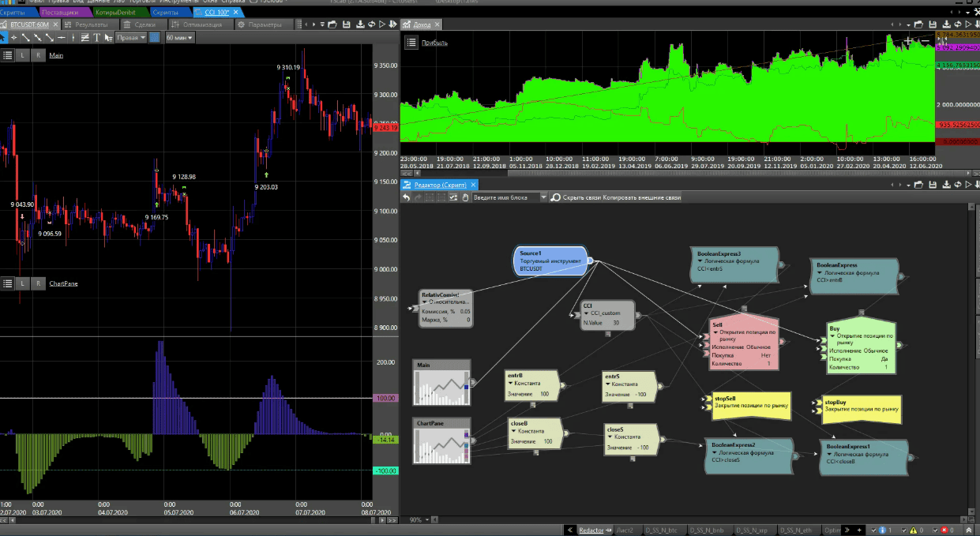This screenshot has width=980, height=536.
Task: Select the parallel channel lines tool
Action: click(x=84, y=37)
